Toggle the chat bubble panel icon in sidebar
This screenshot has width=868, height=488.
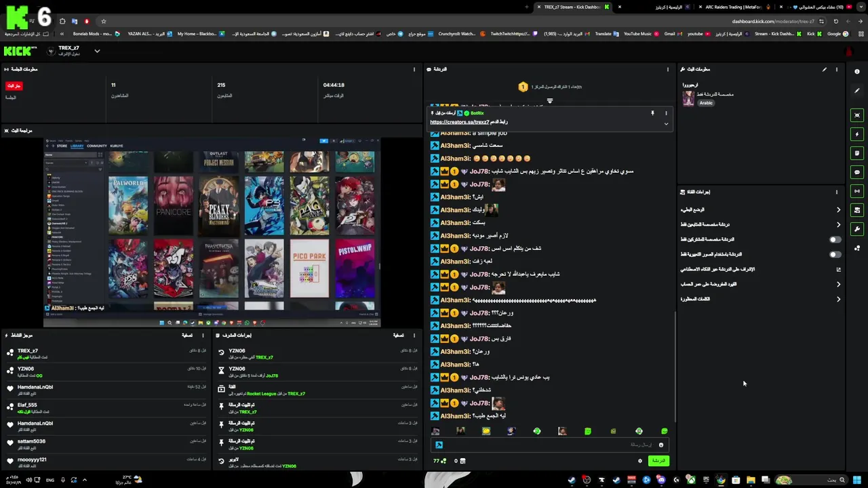click(x=857, y=172)
